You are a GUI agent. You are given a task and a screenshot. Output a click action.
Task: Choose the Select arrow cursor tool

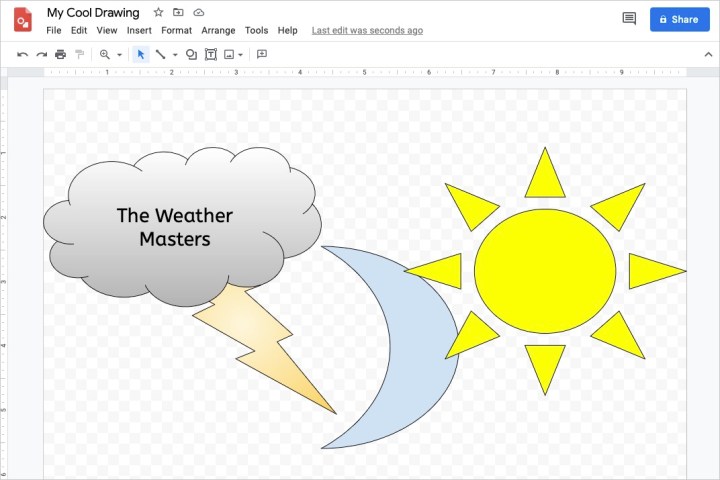click(x=141, y=54)
